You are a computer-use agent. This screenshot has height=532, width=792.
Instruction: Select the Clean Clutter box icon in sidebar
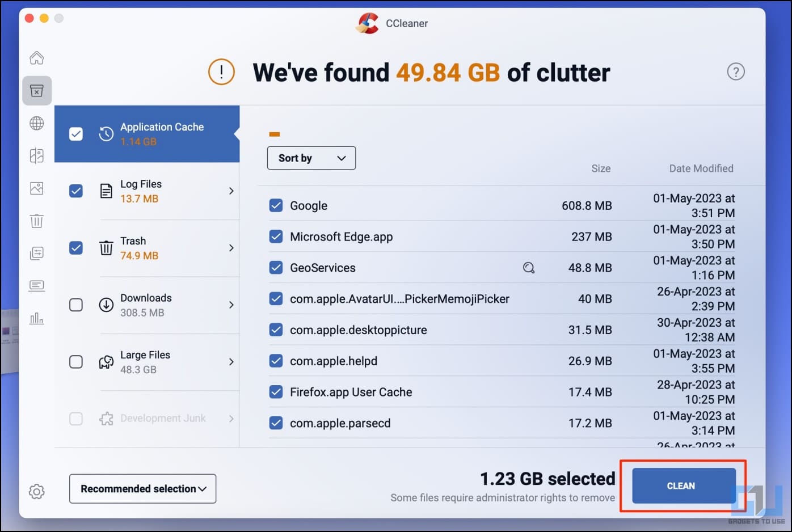point(37,91)
